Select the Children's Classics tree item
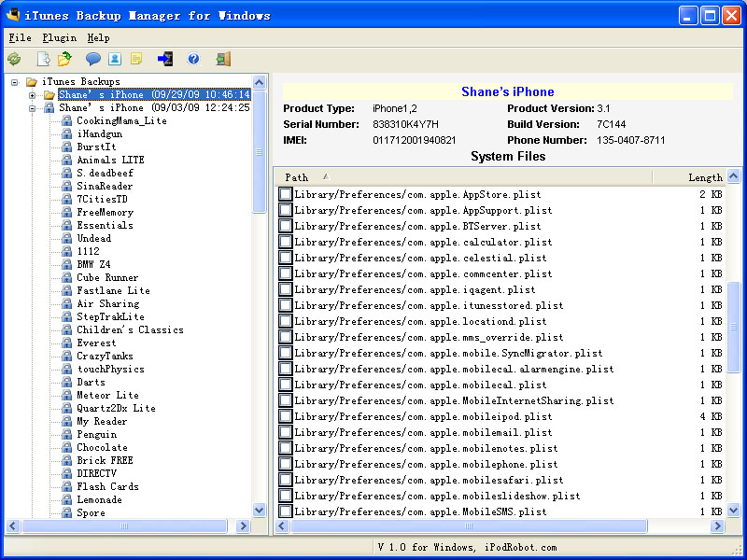Image resolution: width=747 pixels, height=560 pixels. click(130, 329)
